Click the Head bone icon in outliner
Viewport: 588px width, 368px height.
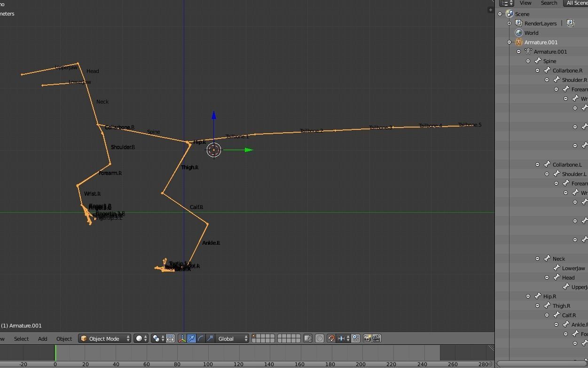click(557, 278)
